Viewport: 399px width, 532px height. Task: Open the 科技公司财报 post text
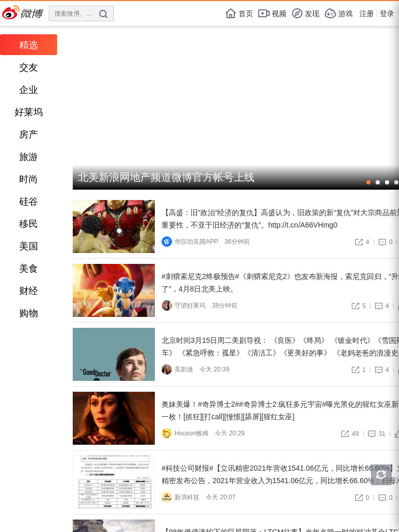click(x=280, y=474)
